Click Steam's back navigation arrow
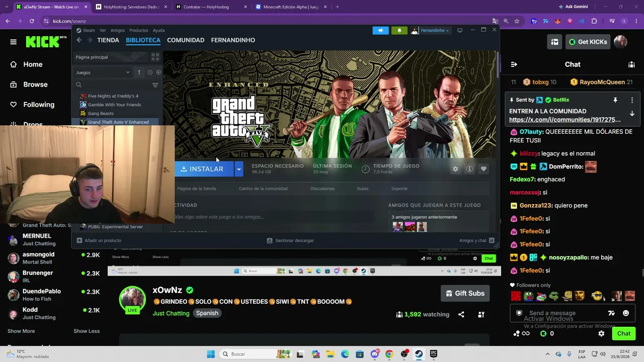Viewport: 644px width, 362px height. coord(80,40)
